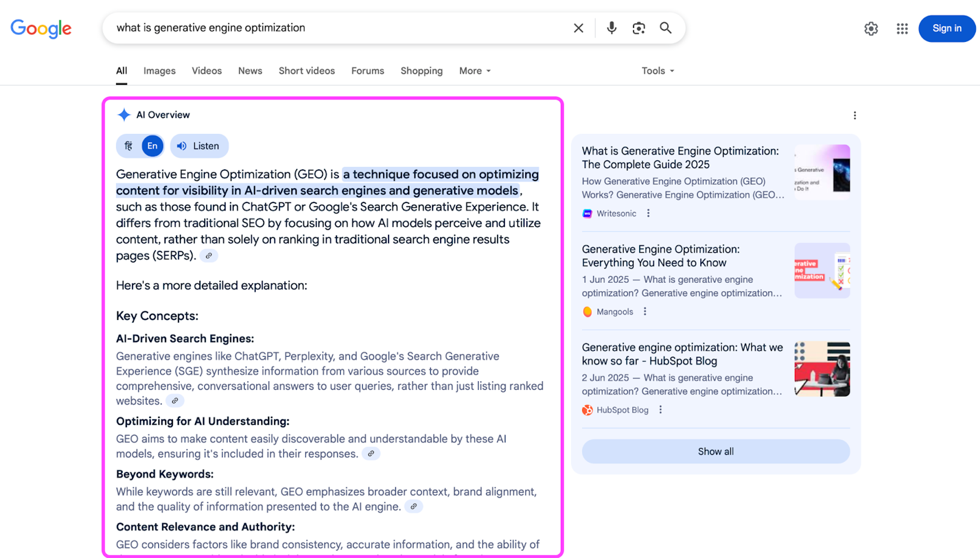Click the Google logo

pyautogui.click(x=41, y=29)
